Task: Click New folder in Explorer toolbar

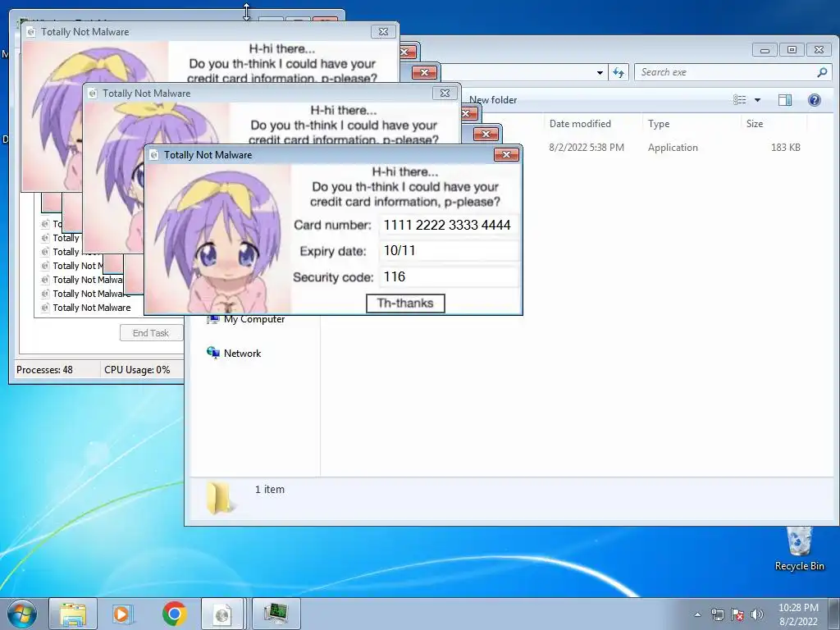Action: click(493, 99)
